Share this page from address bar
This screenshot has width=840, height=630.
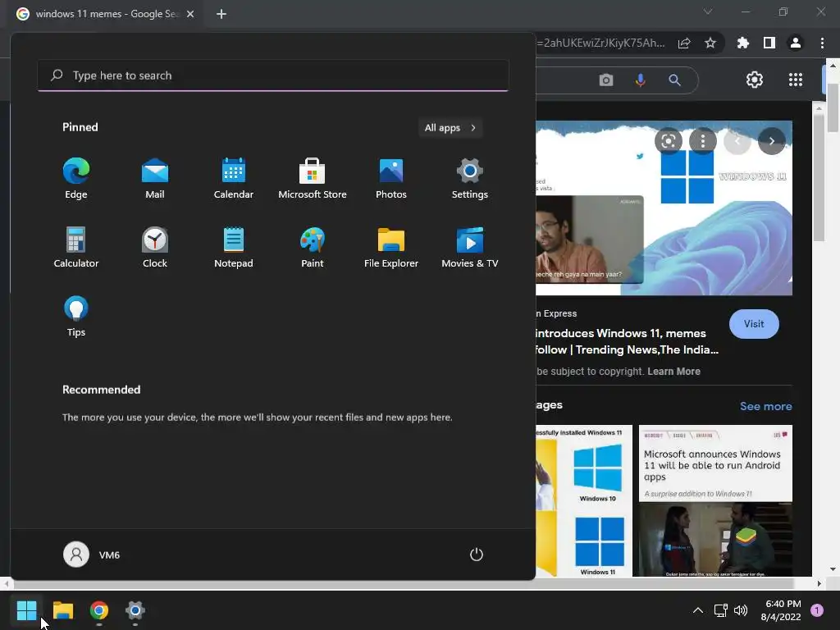click(x=684, y=43)
